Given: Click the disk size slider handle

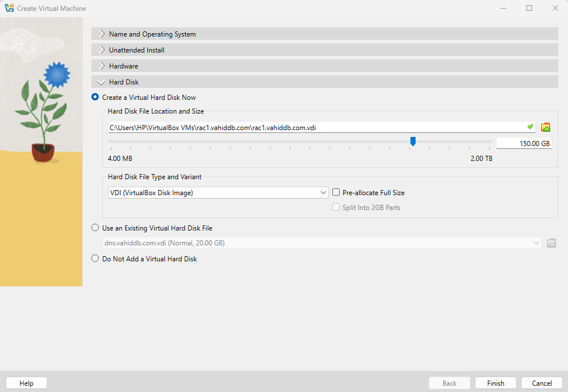Looking at the screenshot, I should [x=413, y=141].
